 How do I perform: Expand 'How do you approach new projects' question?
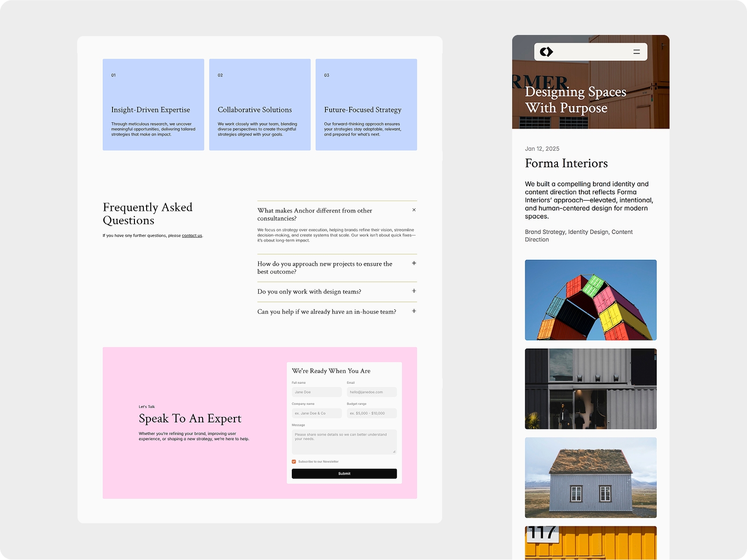click(x=414, y=263)
